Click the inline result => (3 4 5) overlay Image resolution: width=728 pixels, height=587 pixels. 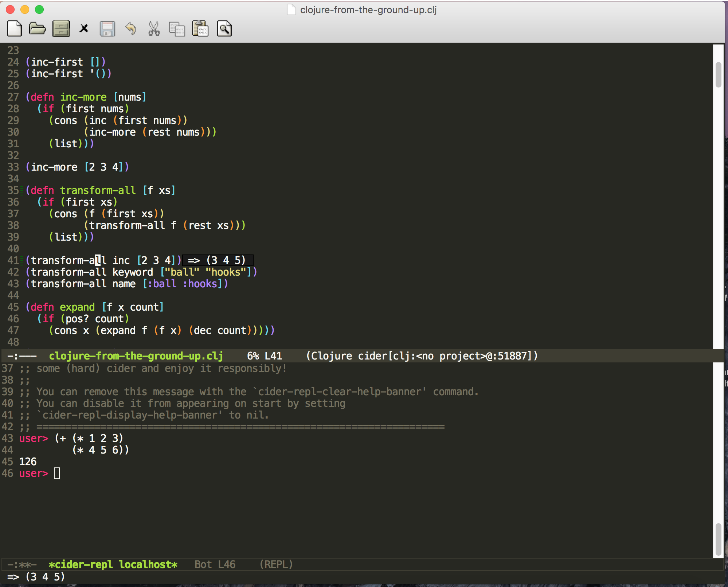(217, 260)
